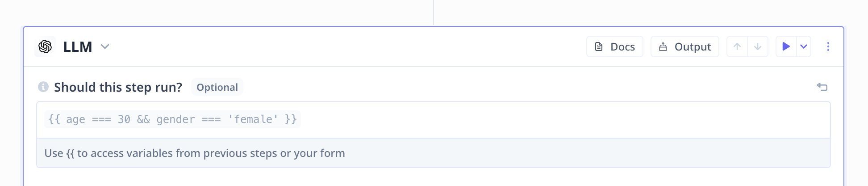This screenshot has width=868, height=186.
Task: Move the step up with the up arrow
Action: point(737,46)
